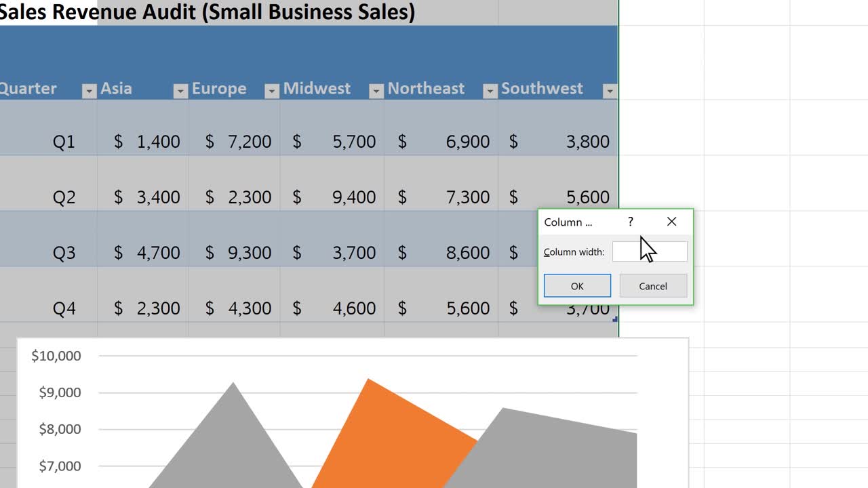Click the $7,000 axis label on chart
The image size is (868, 488).
60,466
